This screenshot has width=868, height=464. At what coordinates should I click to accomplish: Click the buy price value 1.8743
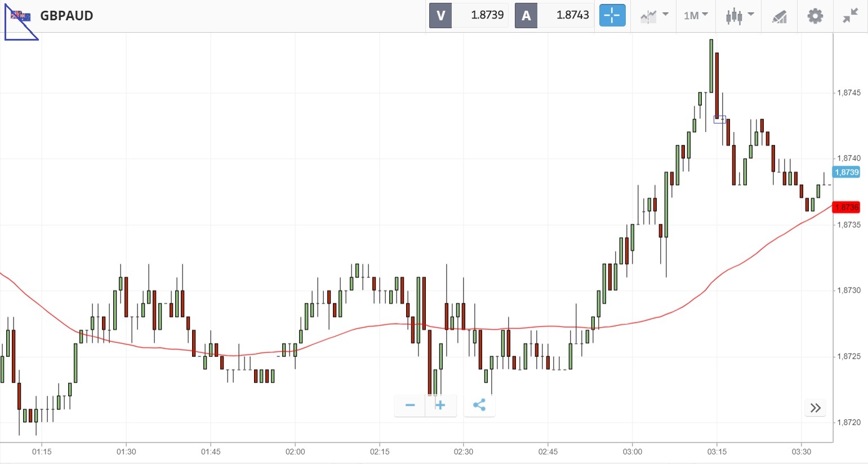pyautogui.click(x=572, y=16)
